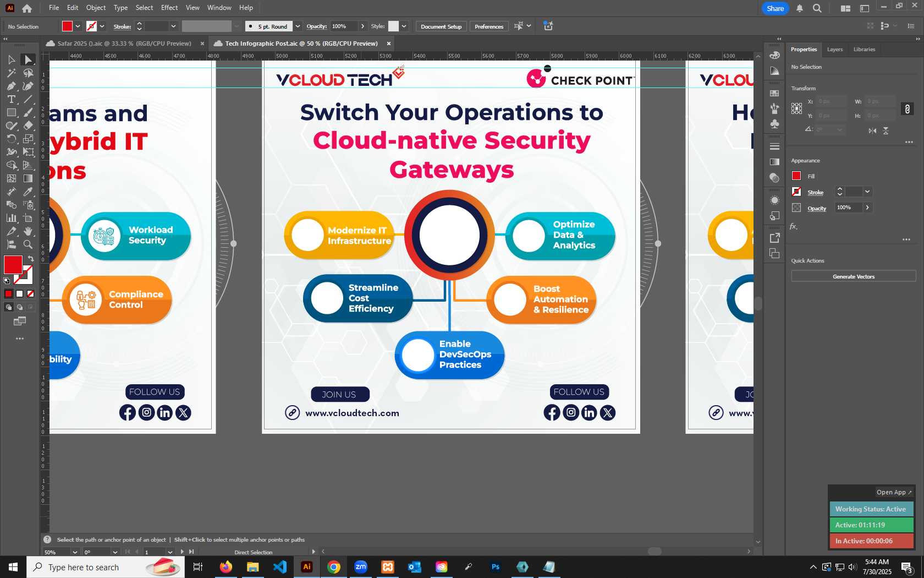This screenshot has height=578, width=924.
Task: Enable Draw Behind mode
Action: point(19,307)
